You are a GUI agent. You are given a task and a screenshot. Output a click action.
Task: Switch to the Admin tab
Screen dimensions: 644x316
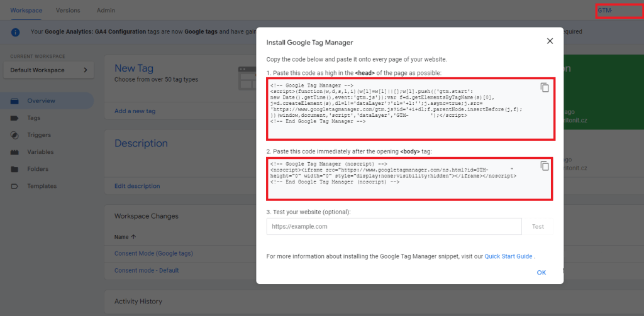pyautogui.click(x=106, y=10)
